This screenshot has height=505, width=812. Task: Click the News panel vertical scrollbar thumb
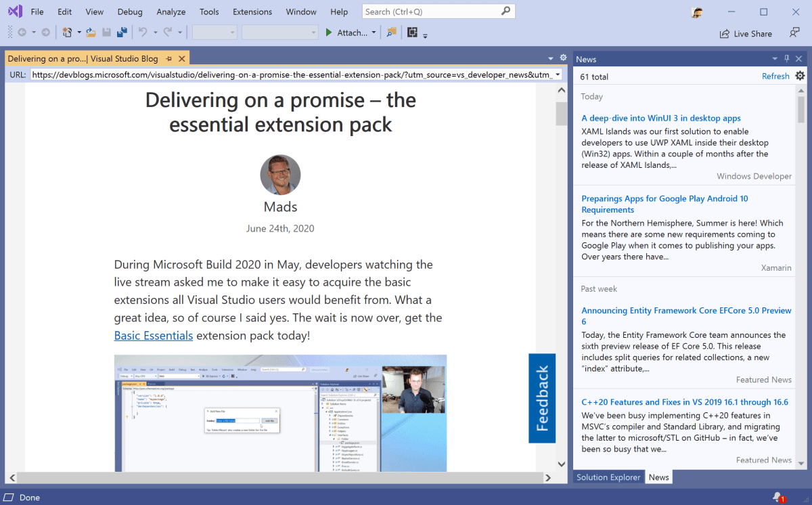[x=801, y=109]
